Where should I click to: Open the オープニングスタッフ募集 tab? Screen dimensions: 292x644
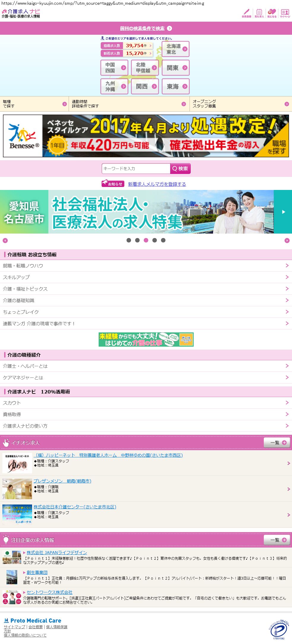point(241,104)
